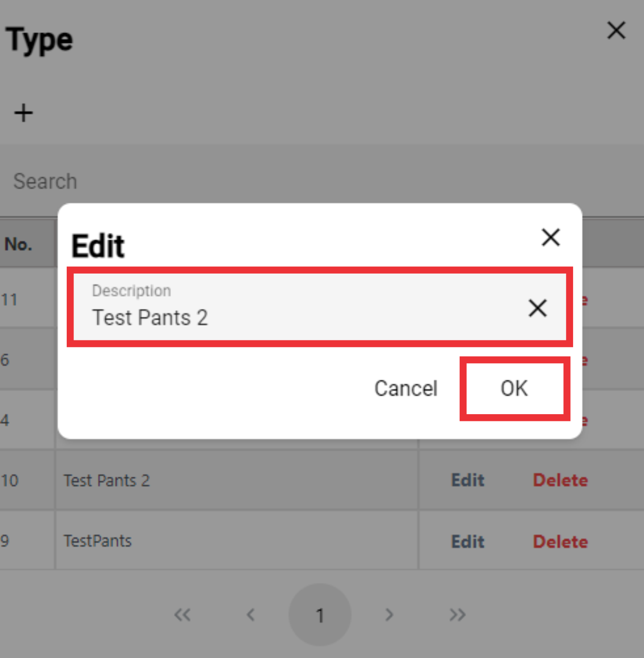Focus the Search field

[322, 181]
